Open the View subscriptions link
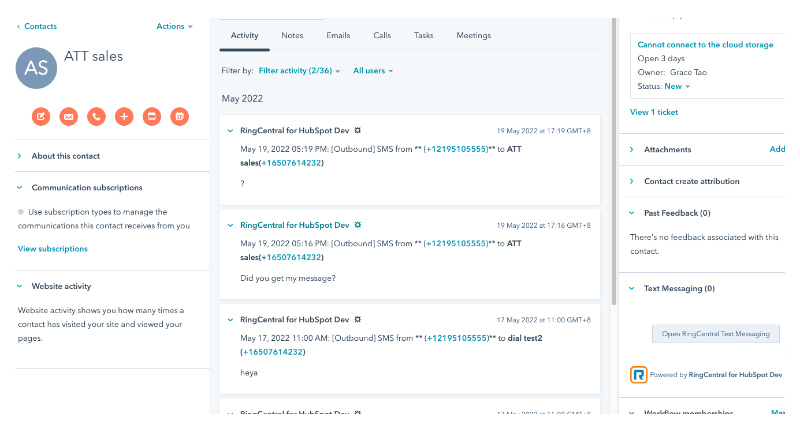The width and height of the screenshot is (800, 434). coord(52,248)
